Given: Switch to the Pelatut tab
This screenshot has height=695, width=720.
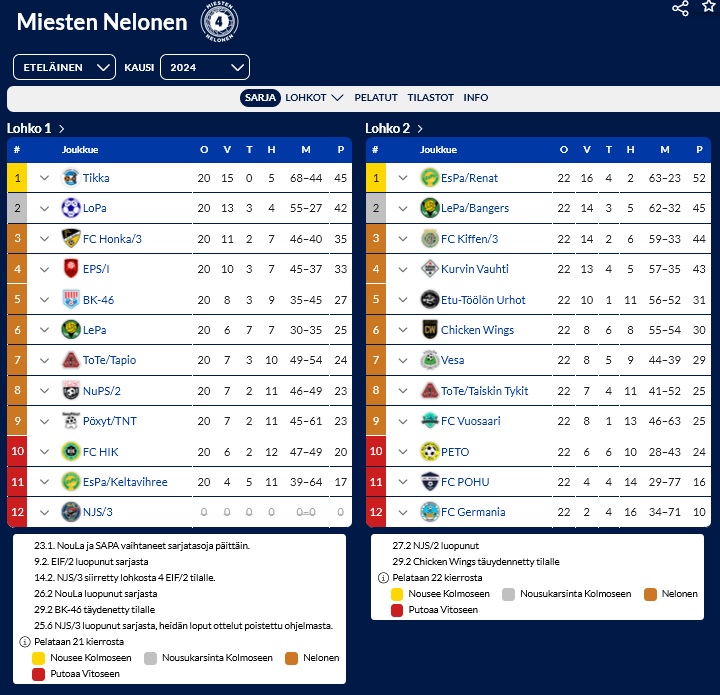Looking at the screenshot, I should [376, 98].
